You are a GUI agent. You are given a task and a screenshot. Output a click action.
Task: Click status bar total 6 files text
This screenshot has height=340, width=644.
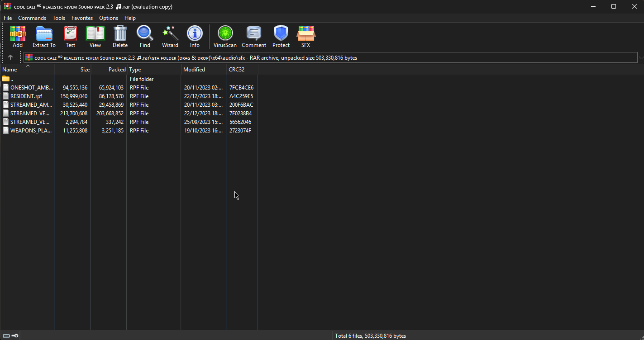point(370,336)
